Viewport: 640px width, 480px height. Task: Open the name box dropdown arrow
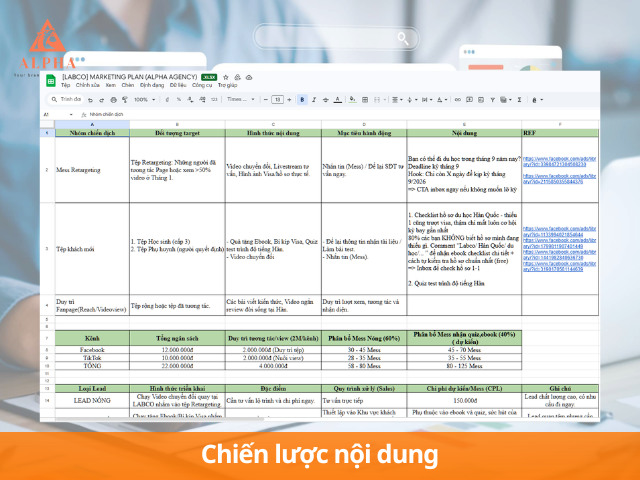[x=71, y=115]
